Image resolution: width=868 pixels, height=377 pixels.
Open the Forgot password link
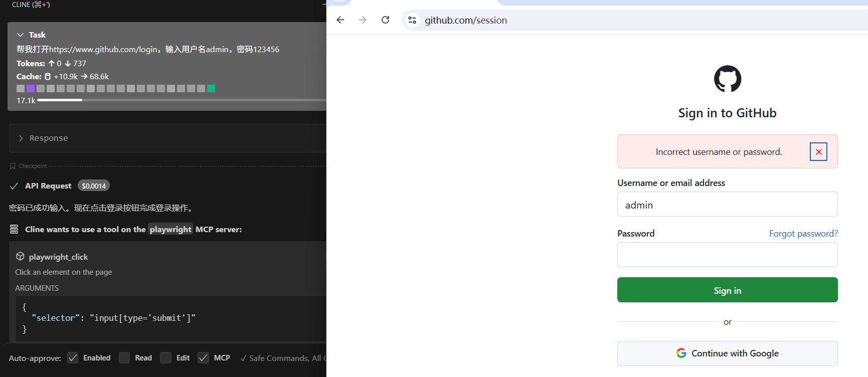pos(803,234)
